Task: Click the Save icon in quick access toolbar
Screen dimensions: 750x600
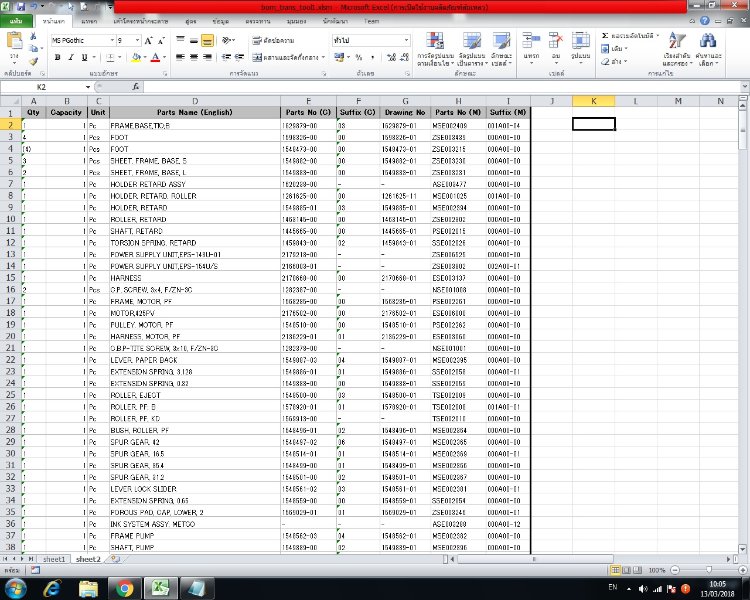Action: (x=22, y=6)
